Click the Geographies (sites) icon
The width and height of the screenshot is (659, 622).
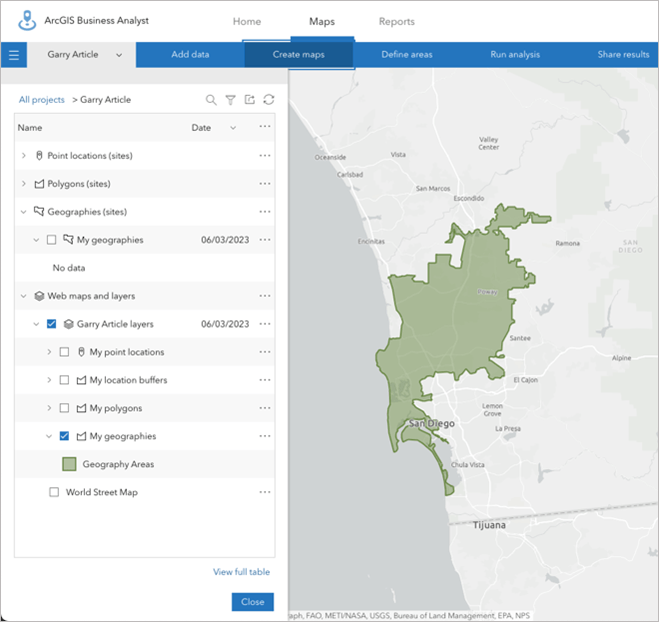click(39, 211)
